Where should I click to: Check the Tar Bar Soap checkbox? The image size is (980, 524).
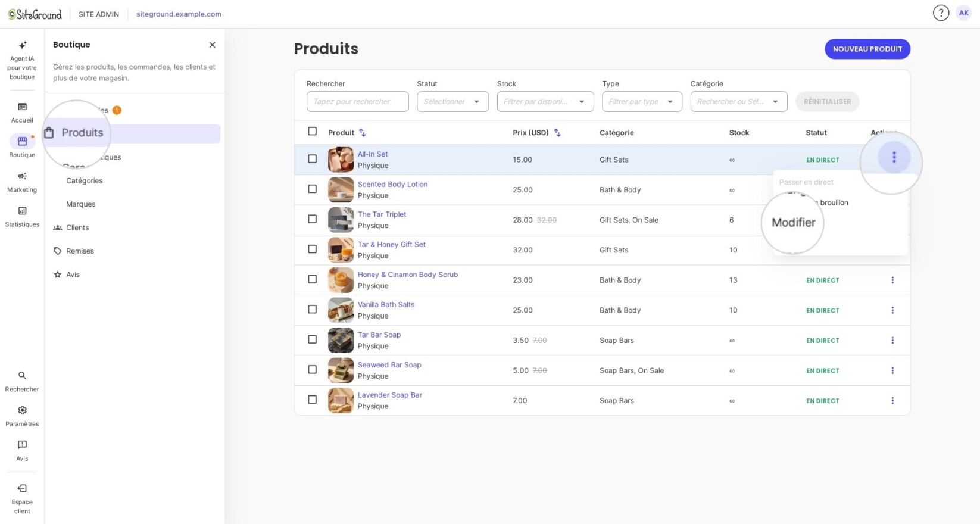pyautogui.click(x=312, y=339)
